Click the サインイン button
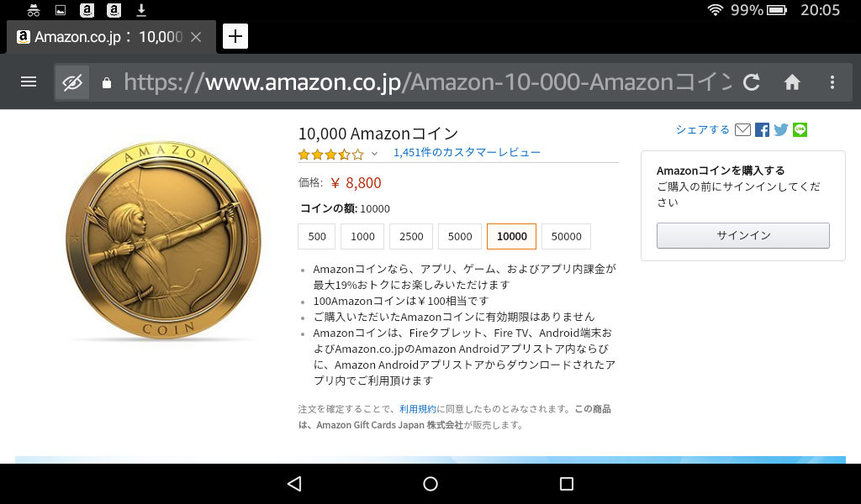The width and height of the screenshot is (861, 504). (x=743, y=235)
